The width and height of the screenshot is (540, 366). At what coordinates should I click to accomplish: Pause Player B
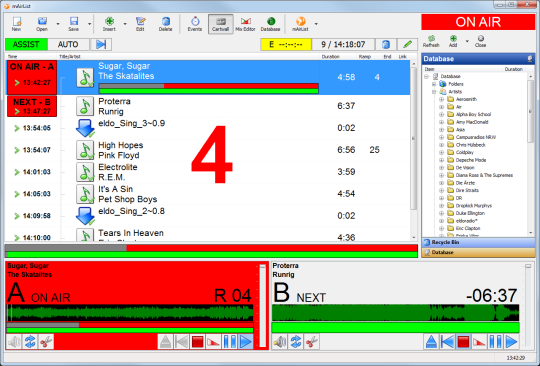point(495,342)
